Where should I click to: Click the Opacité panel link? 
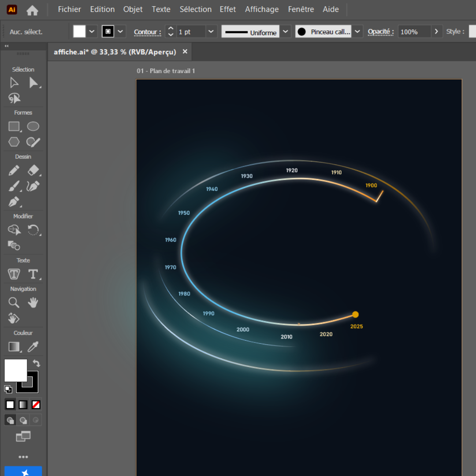(x=380, y=32)
